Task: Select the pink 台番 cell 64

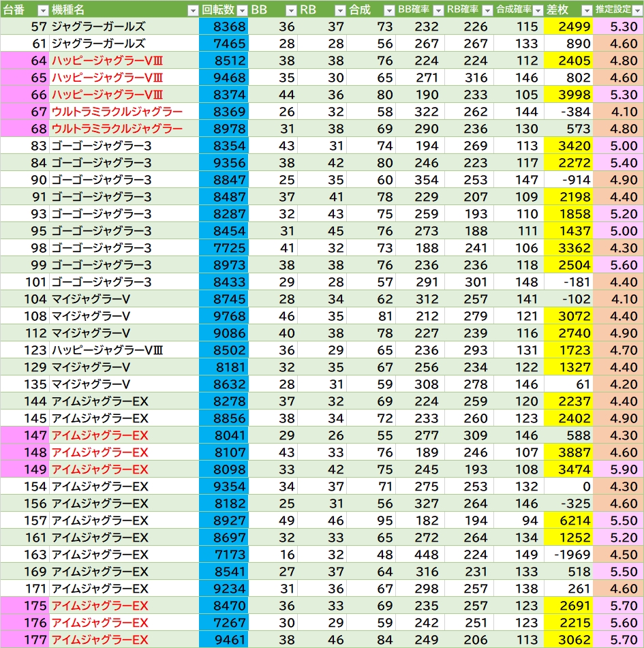Action: [25, 61]
